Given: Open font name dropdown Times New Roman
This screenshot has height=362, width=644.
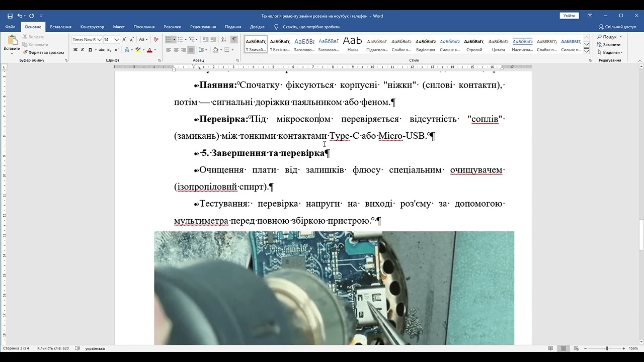Looking at the screenshot, I should pyautogui.click(x=99, y=39).
